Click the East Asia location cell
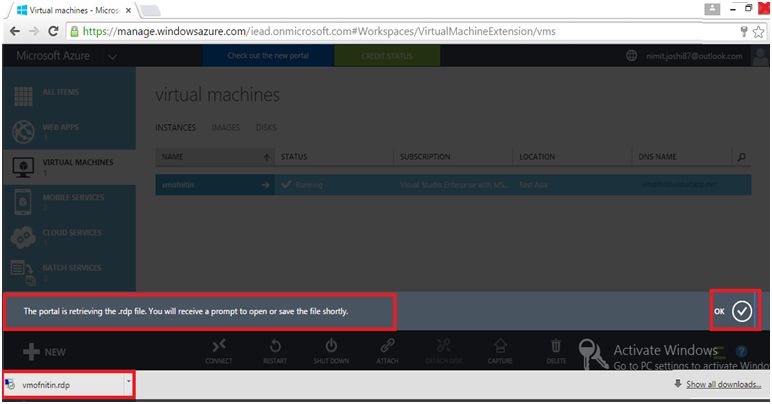Screen dimensions: 772x404 click(533, 185)
